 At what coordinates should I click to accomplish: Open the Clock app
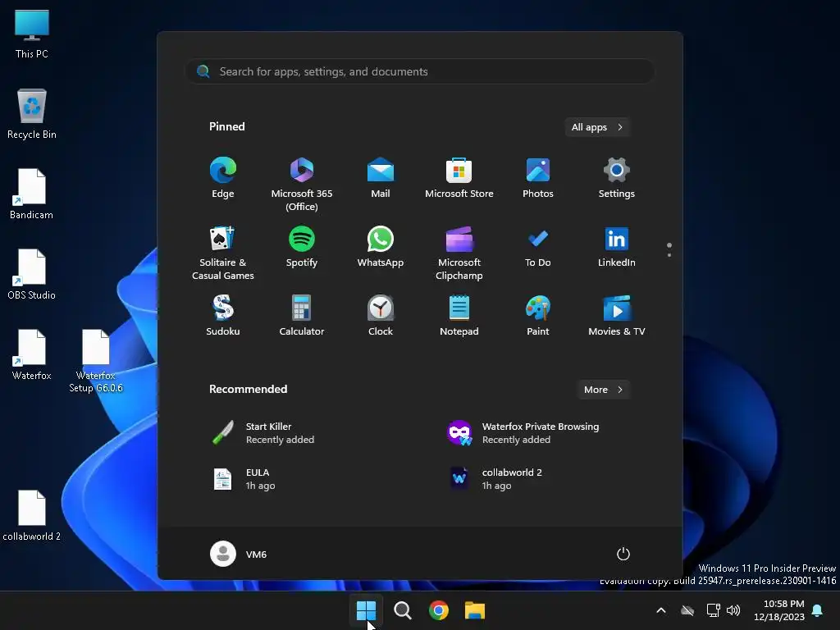381,316
